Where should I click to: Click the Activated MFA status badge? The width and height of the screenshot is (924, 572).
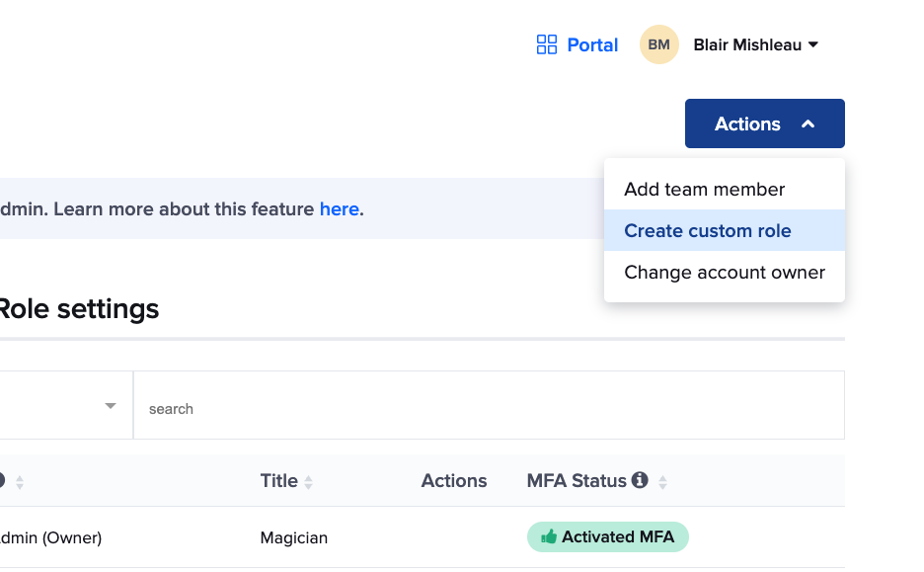(x=607, y=536)
